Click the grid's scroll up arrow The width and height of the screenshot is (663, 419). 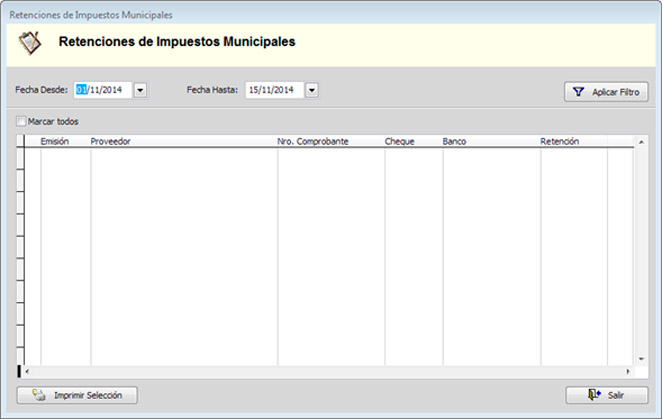(x=641, y=142)
